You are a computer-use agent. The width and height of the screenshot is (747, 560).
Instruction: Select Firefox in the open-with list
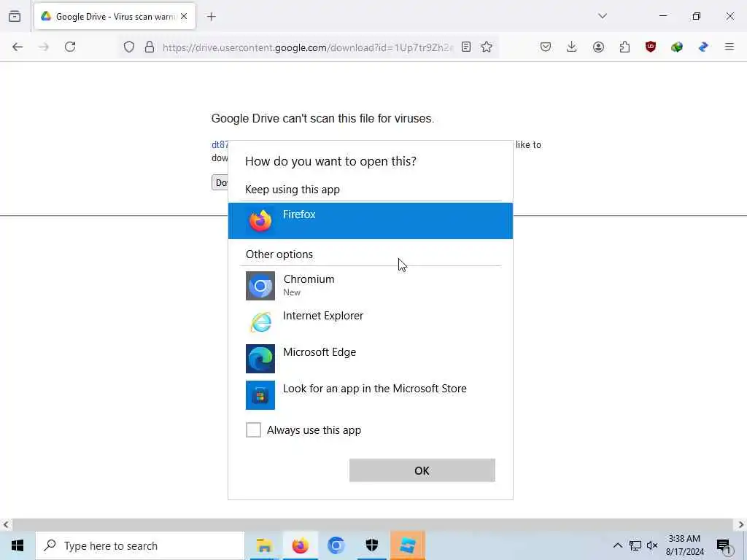coord(370,221)
